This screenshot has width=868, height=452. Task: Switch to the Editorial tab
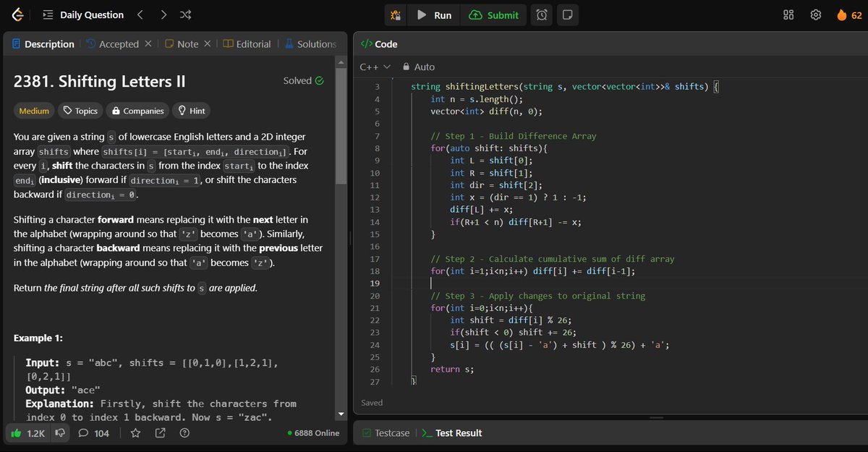pos(247,44)
